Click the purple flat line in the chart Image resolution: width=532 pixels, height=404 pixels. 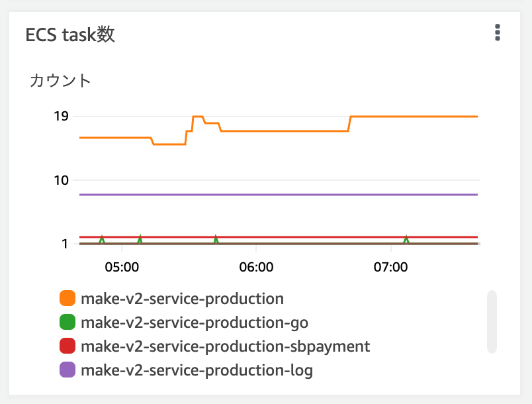click(278, 195)
